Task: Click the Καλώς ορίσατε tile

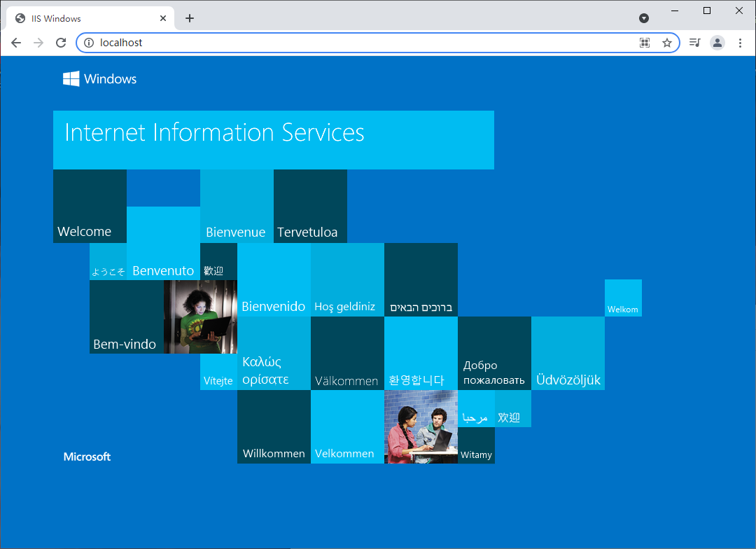Action: (274, 353)
